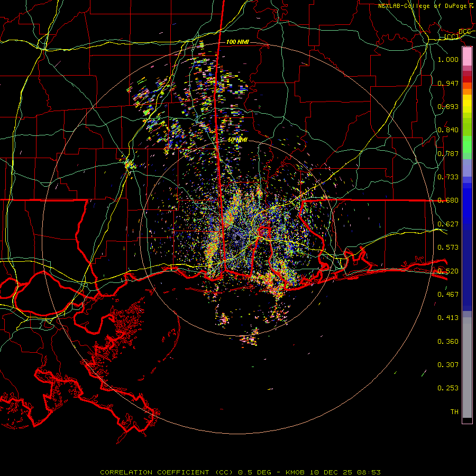Pick the periwinkle band on the color bar
Image resolution: width=476 pixels, height=476 pixels.
point(467,168)
